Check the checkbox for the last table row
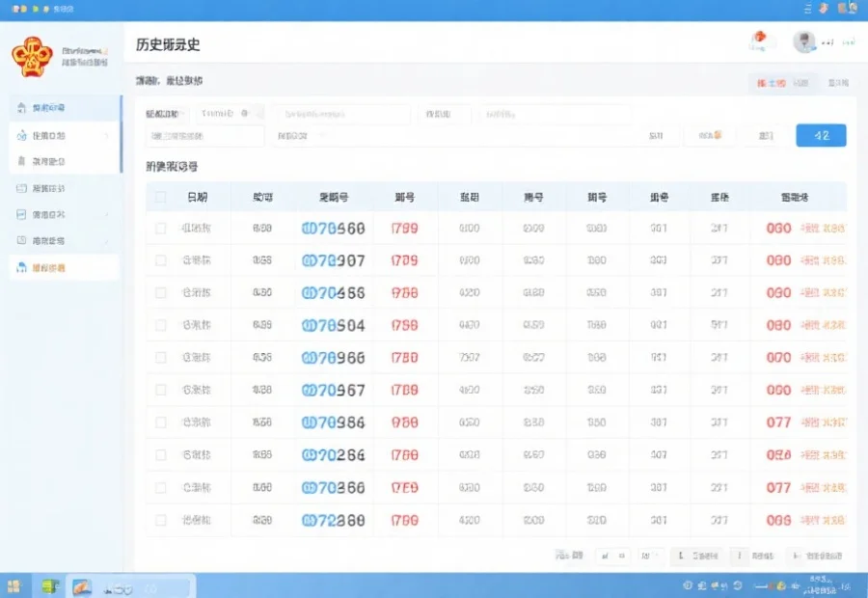The image size is (868, 598). [x=161, y=521]
